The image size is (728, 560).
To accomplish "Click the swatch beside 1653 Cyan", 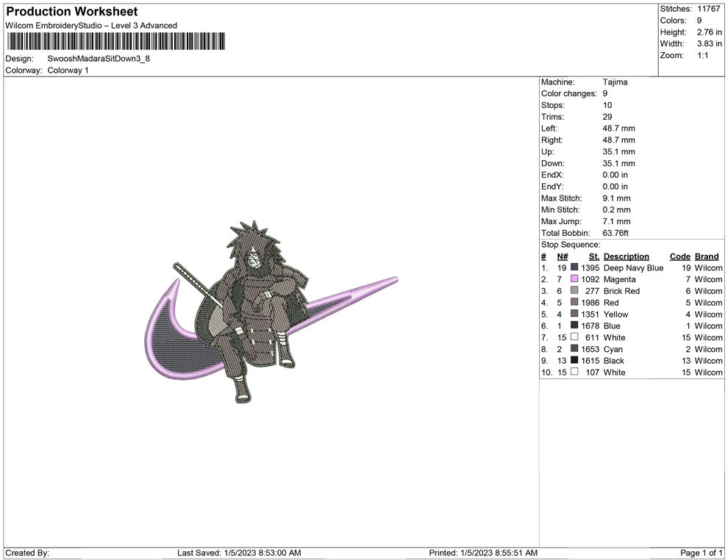I will pyautogui.click(x=574, y=348).
